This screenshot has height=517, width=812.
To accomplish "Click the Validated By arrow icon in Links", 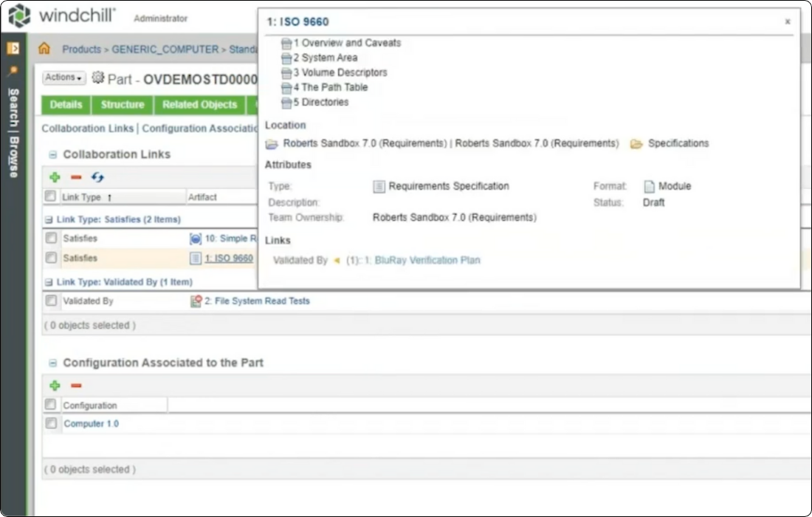I will [337, 261].
